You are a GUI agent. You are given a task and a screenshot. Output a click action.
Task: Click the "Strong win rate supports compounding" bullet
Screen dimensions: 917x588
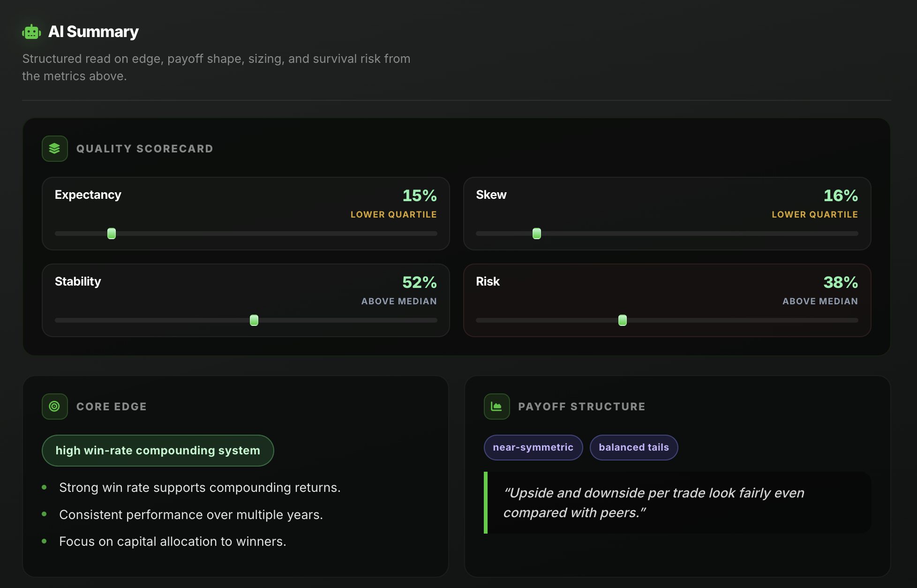coord(200,488)
